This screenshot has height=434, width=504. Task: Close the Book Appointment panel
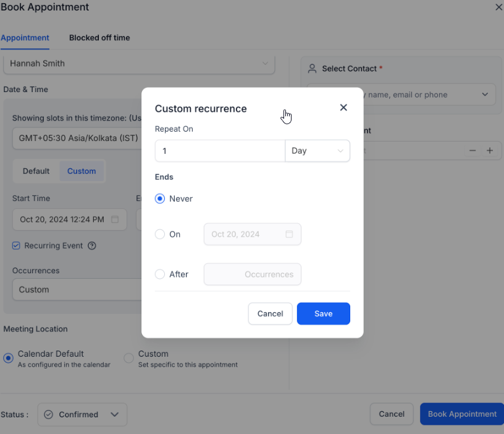coord(498,7)
